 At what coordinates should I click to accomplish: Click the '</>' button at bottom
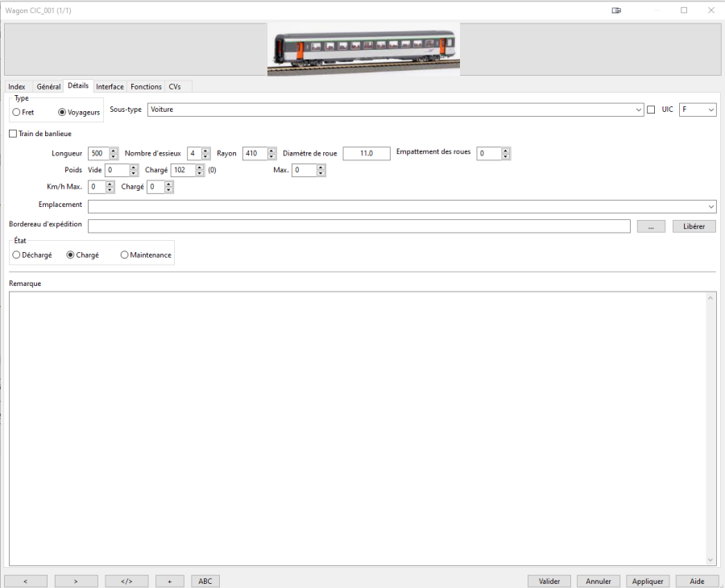tap(126, 581)
